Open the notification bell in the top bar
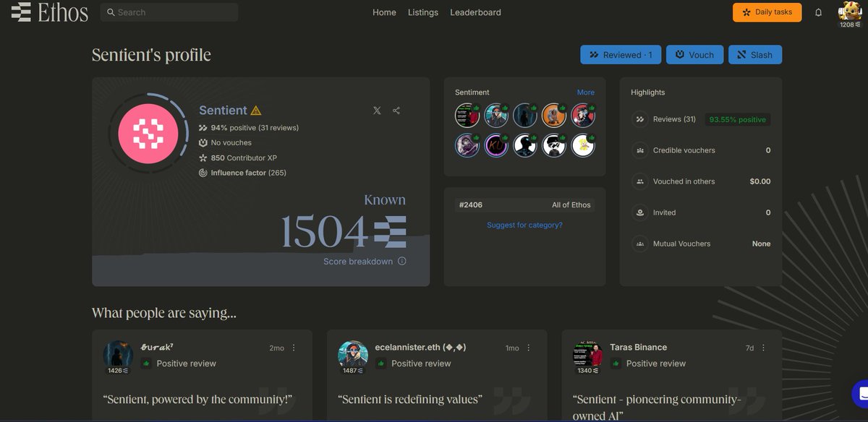Image resolution: width=868 pixels, height=422 pixels. (x=817, y=12)
